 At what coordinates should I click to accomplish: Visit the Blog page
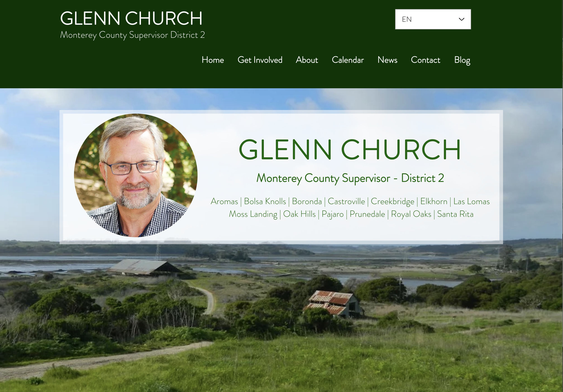click(x=462, y=60)
